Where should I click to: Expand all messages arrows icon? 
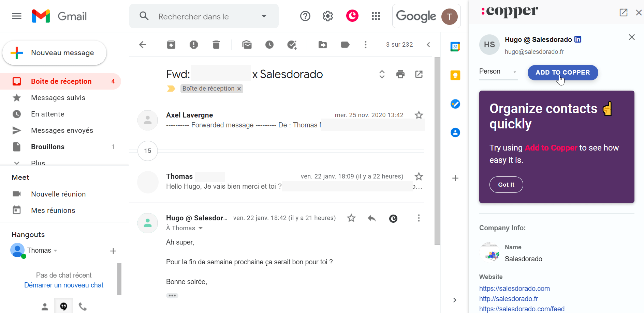382,74
